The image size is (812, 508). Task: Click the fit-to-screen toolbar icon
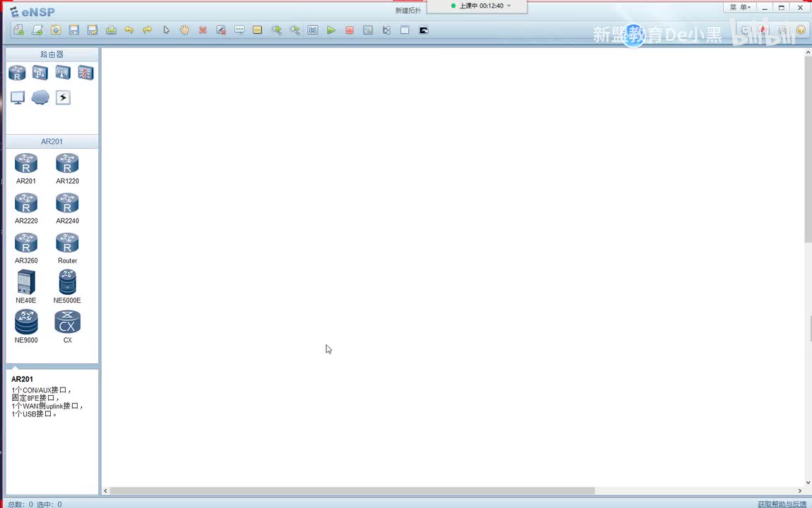click(313, 30)
